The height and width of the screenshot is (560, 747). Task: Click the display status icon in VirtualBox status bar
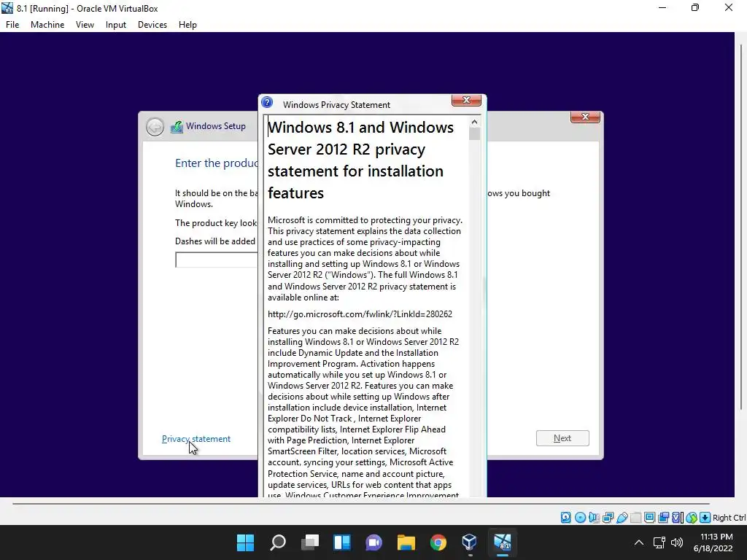pyautogui.click(x=649, y=518)
